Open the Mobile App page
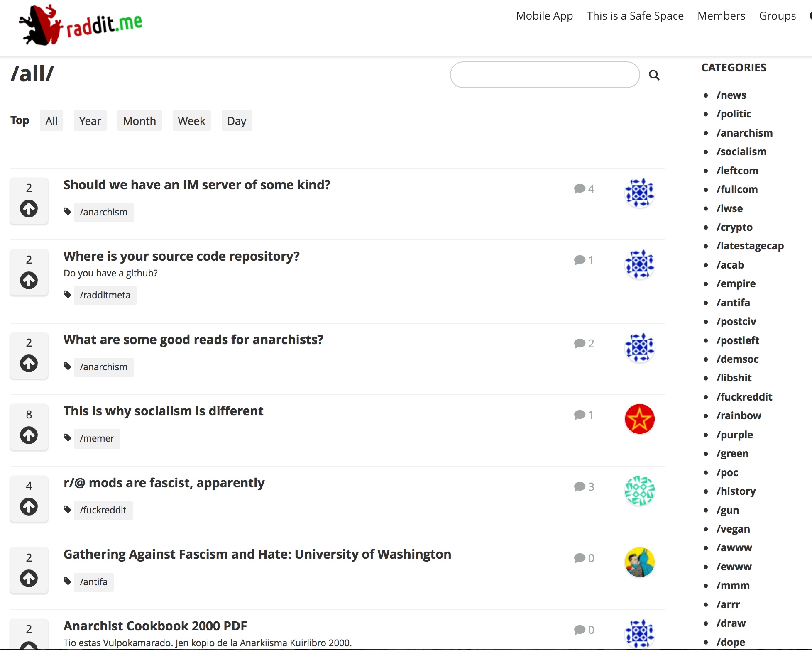The image size is (812, 650). [545, 16]
